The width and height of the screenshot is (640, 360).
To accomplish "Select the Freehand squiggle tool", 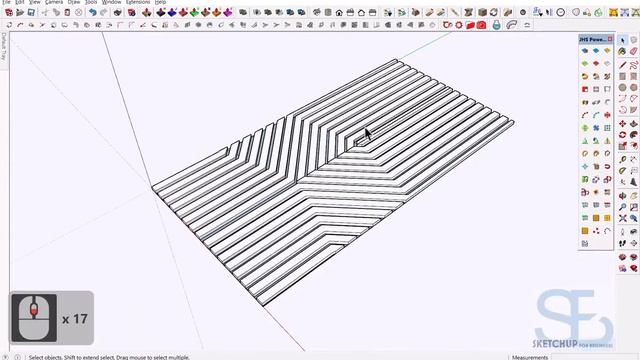I will click(633, 64).
